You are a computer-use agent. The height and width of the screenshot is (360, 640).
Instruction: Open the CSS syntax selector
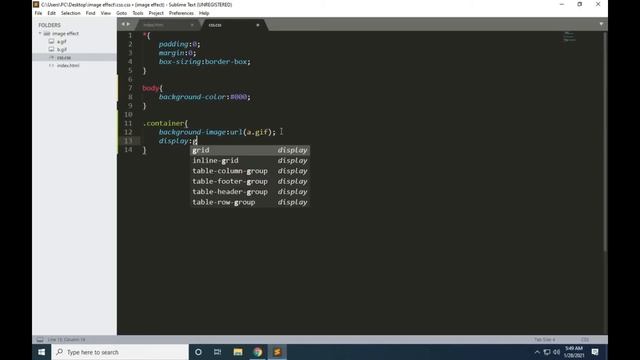tap(585, 340)
